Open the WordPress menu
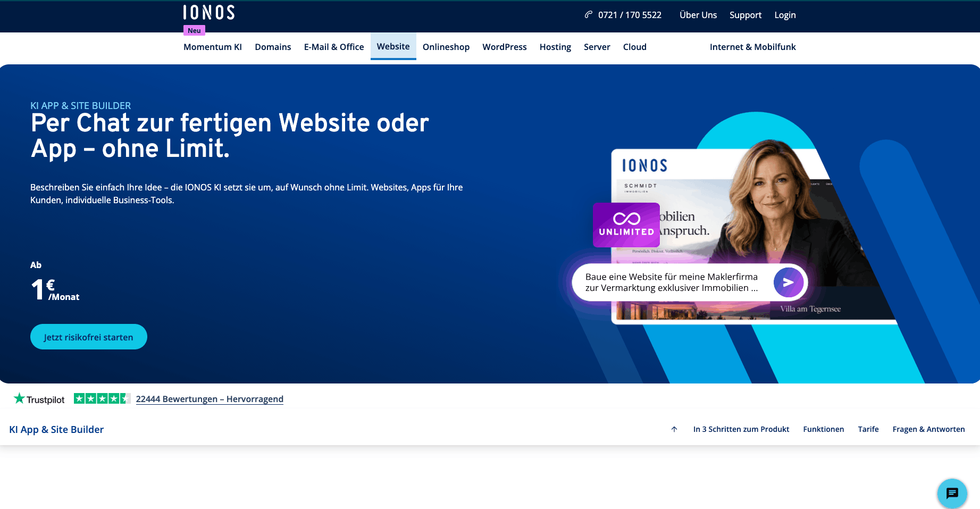Viewport: 980px width, 509px height. tap(505, 47)
